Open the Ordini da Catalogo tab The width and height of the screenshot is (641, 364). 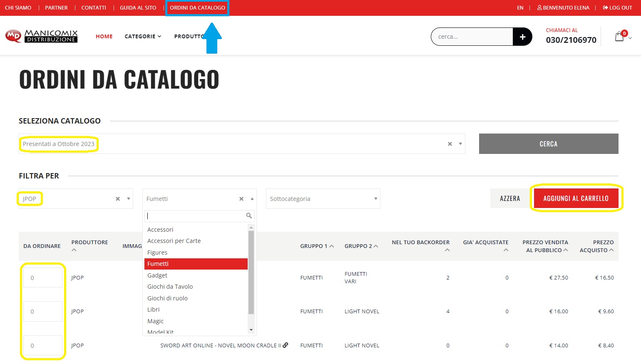click(197, 8)
